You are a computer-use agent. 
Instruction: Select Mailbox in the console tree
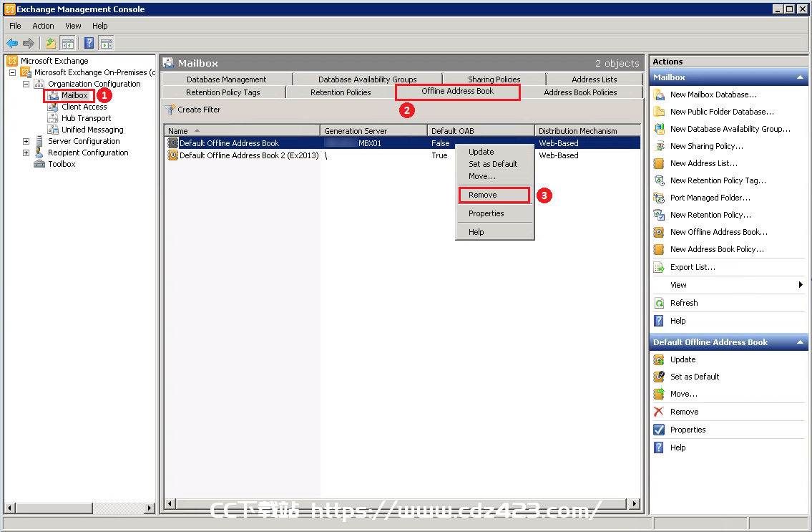[x=74, y=95]
